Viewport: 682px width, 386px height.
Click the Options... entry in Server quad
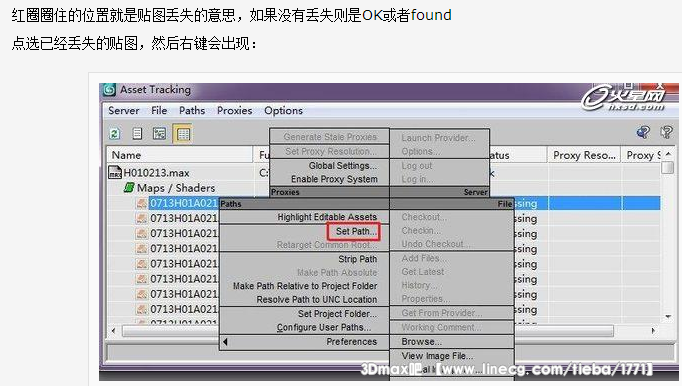tap(420, 151)
